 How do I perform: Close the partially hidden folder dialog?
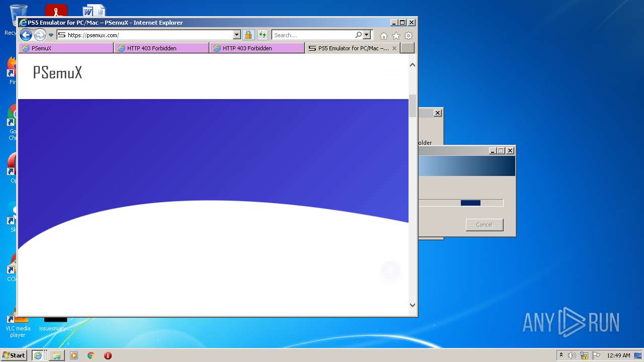pyautogui.click(x=438, y=113)
